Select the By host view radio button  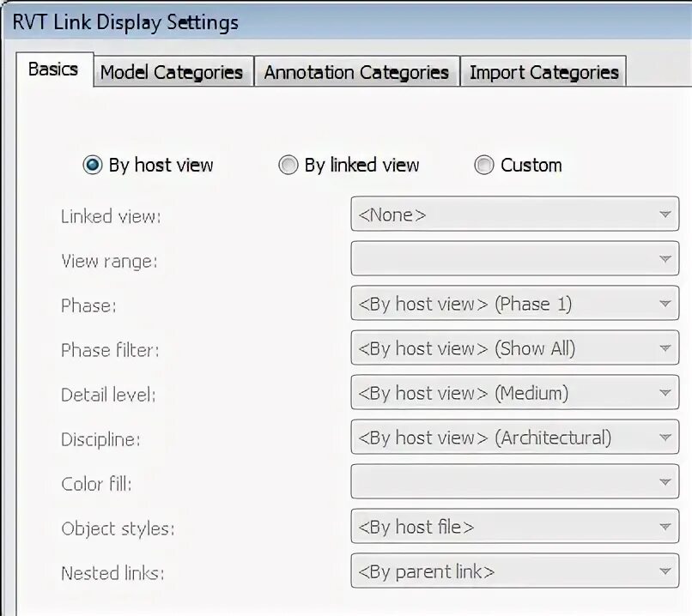(x=93, y=165)
